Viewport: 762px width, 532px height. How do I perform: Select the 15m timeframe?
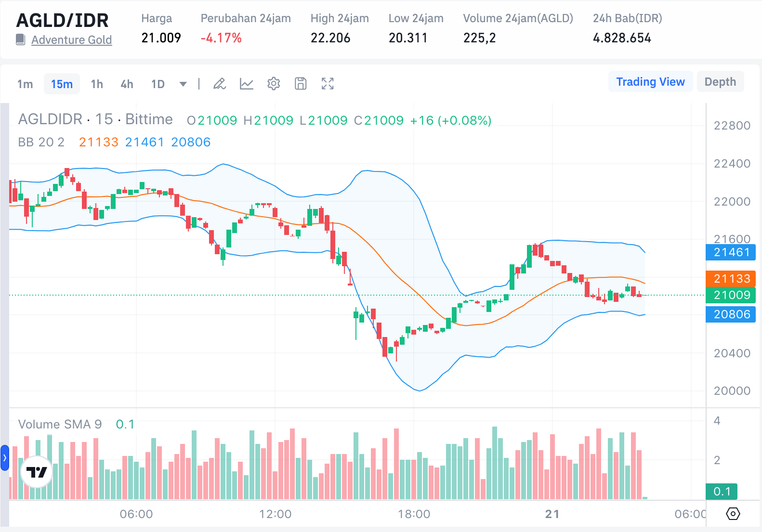click(x=62, y=84)
